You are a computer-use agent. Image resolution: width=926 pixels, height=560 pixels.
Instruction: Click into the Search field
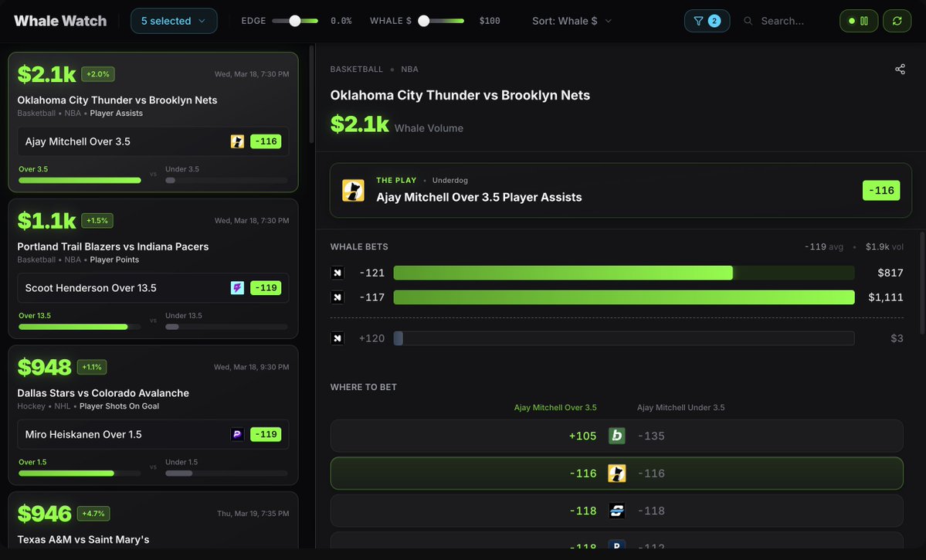coord(782,21)
